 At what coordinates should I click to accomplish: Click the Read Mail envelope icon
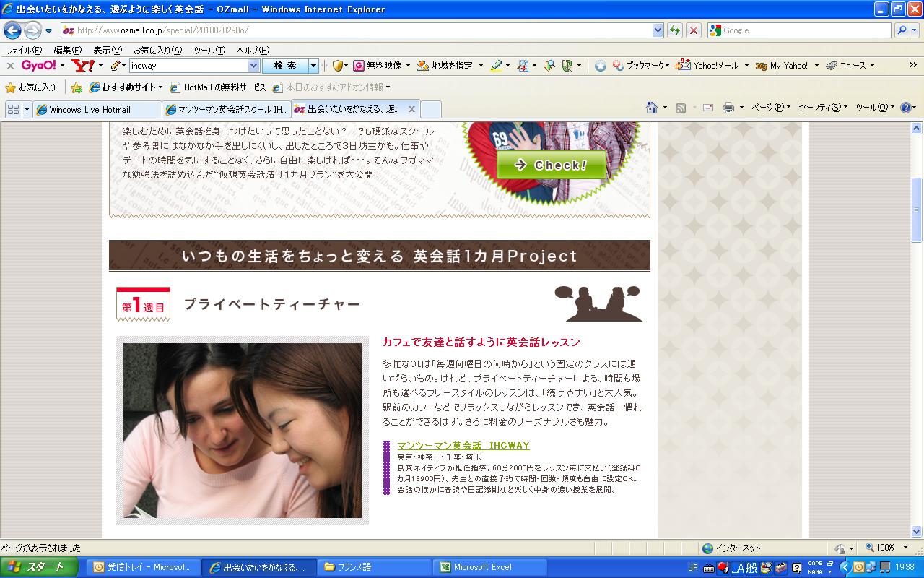pyautogui.click(x=707, y=108)
